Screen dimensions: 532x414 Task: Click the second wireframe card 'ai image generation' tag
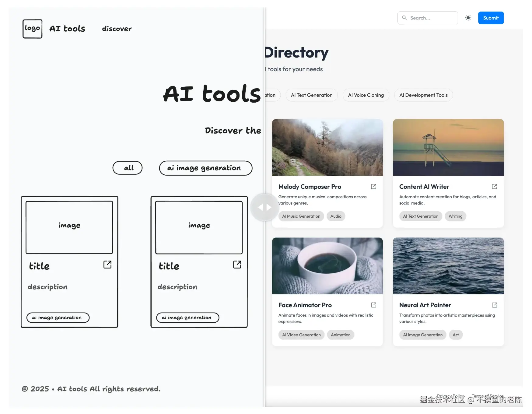187,318
